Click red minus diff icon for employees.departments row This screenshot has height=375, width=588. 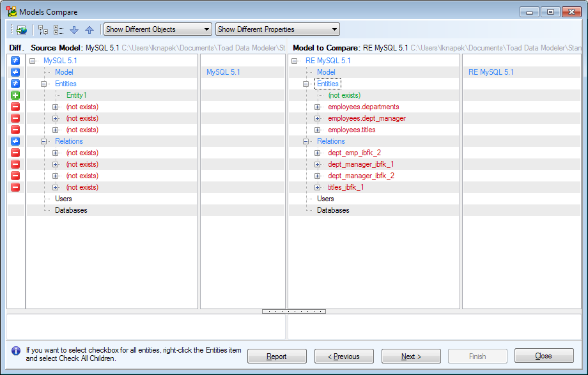pyautogui.click(x=15, y=107)
